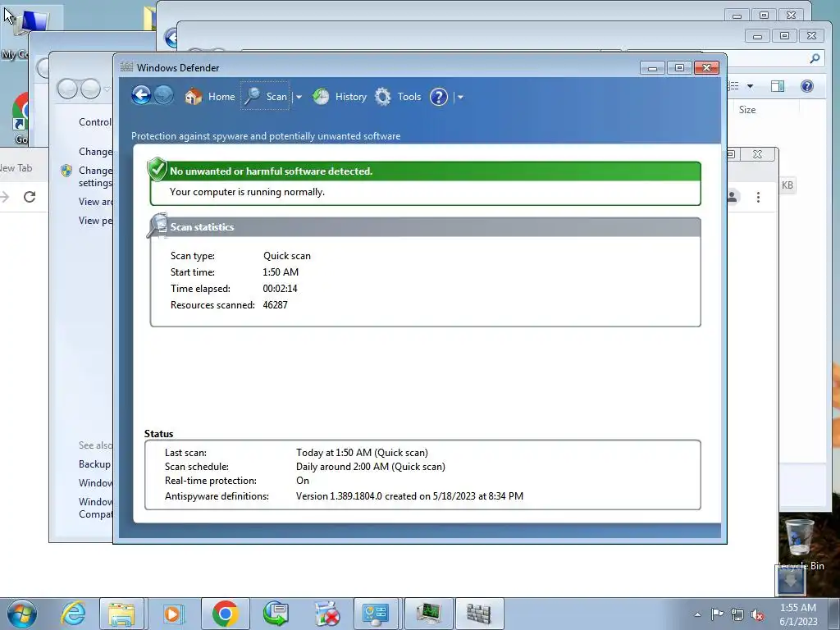Image resolution: width=840 pixels, height=630 pixels.
Task: Open the Backup link in Control Panel window
Action: pos(95,464)
